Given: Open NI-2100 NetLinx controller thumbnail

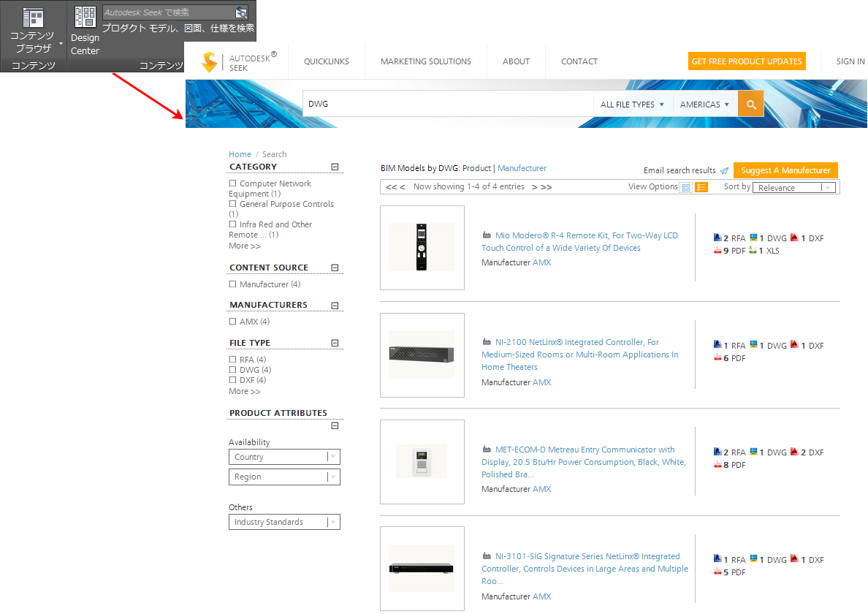Looking at the screenshot, I should pos(422,355).
